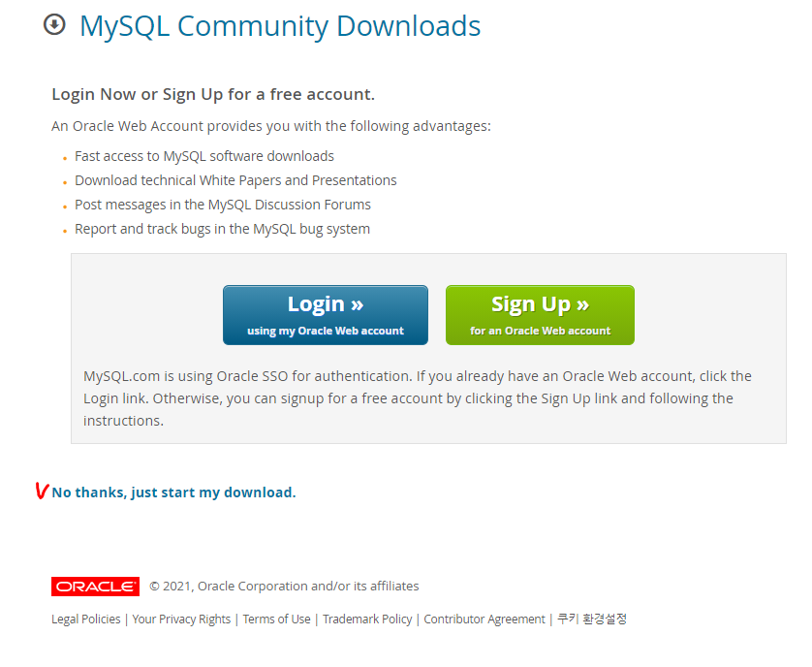Click the Fast access to MySQL downloads bullet
The width and height of the screenshot is (812, 667).
coord(204,156)
